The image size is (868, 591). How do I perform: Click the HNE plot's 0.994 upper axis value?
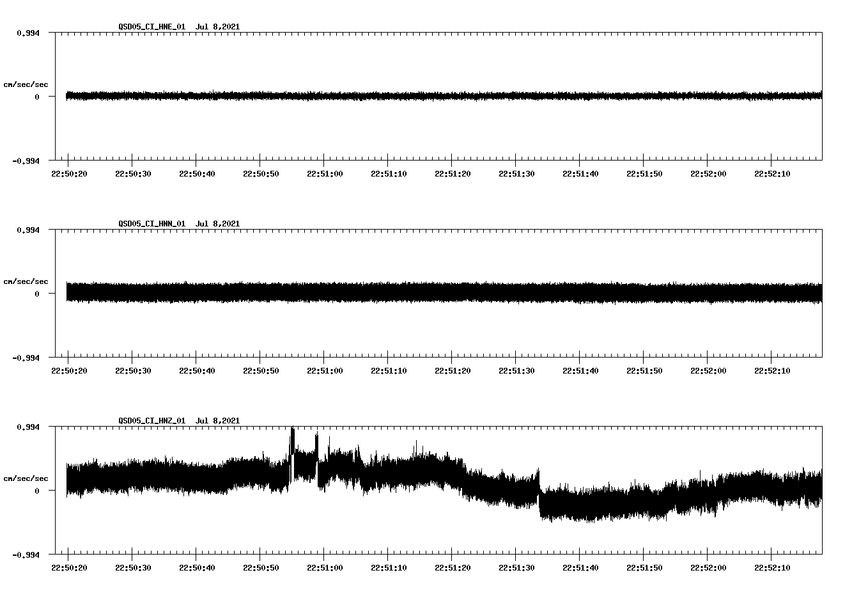tap(27, 33)
